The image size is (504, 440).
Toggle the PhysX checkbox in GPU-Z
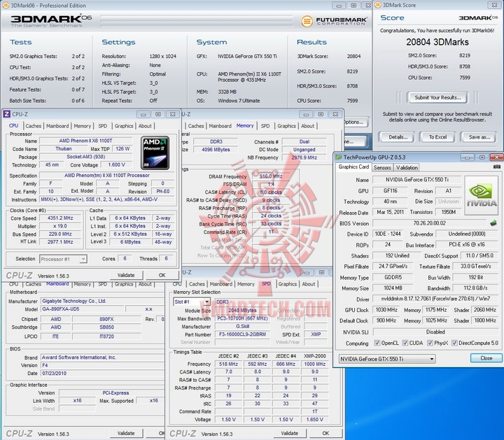click(430, 343)
